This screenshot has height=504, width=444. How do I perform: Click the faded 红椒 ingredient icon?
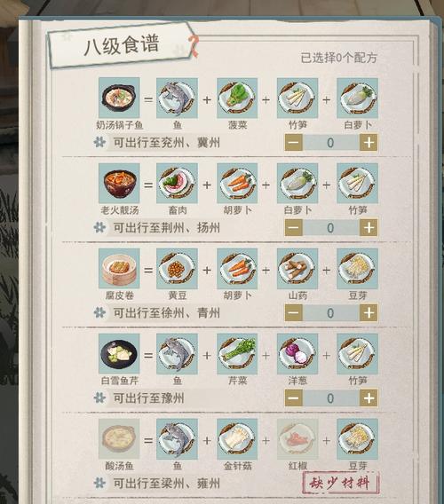tap(297, 438)
